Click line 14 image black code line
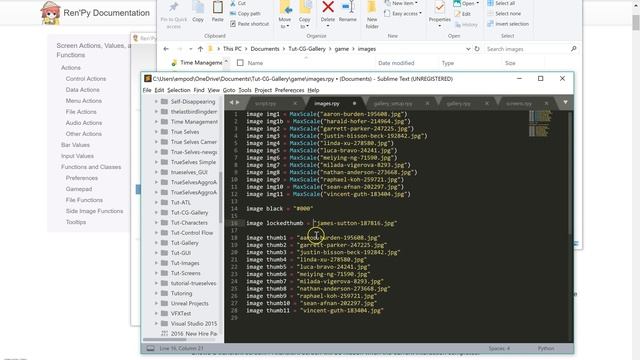640x360 pixels. pos(280,209)
